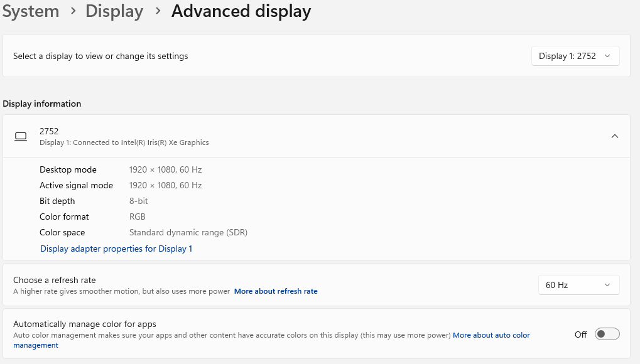Click the RGB color format value
Image resolution: width=640 pixels, height=364 pixels.
pyautogui.click(x=138, y=217)
